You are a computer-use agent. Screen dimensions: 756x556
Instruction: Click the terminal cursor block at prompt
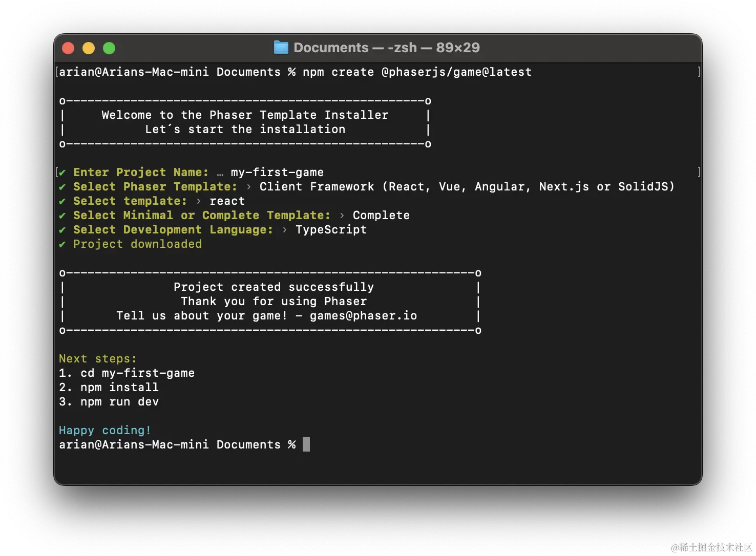306,444
